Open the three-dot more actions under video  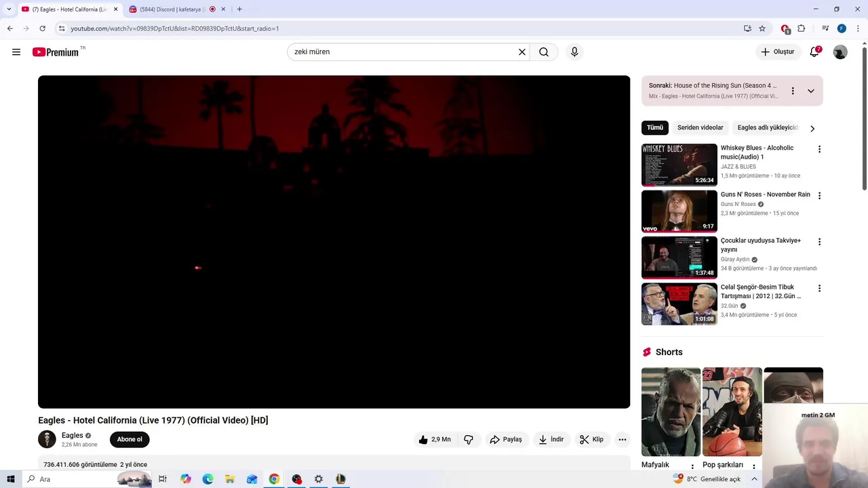(x=622, y=439)
